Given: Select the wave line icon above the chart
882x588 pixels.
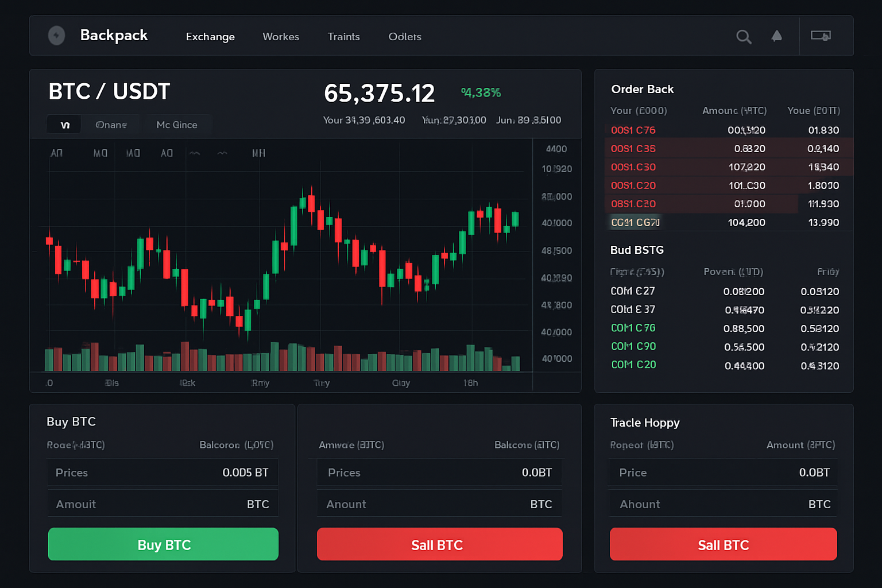Looking at the screenshot, I should point(195,153).
